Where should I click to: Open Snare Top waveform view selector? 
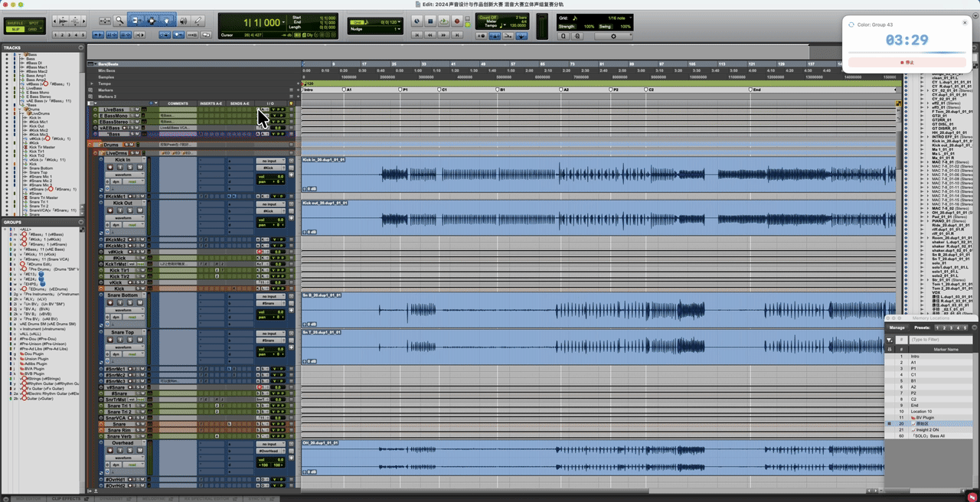click(125, 347)
